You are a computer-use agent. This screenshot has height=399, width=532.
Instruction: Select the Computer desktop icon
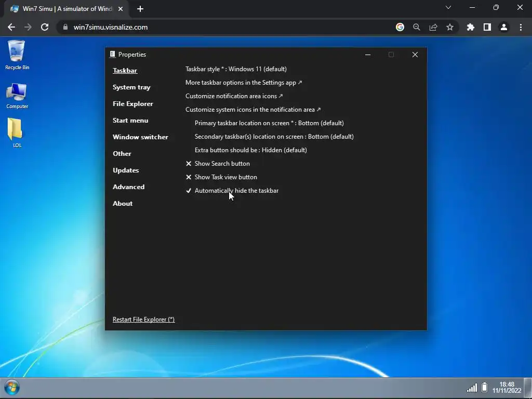click(x=17, y=96)
